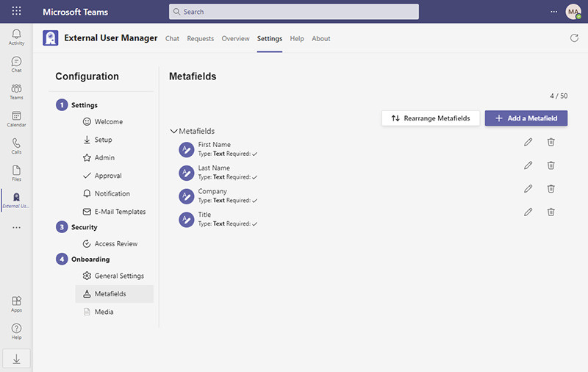Image resolution: width=588 pixels, height=372 pixels.
Task: Open Media under Onboarding
Action: click(x=115, y=312)
